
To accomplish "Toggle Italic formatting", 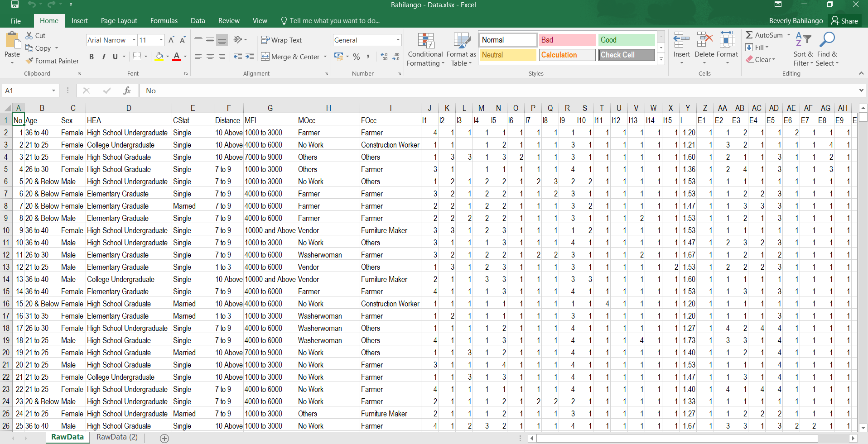I will (103, 57).
